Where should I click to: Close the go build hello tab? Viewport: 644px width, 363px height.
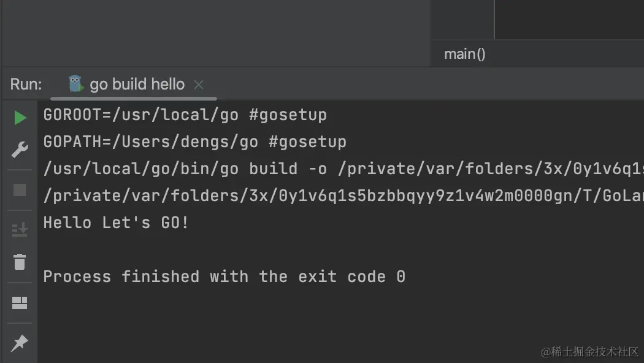tap(199, 85)
